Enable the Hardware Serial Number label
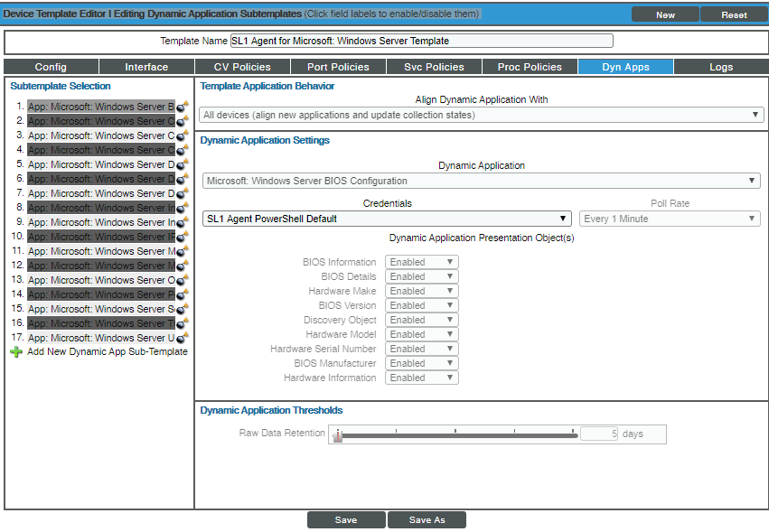 (x=323, y=350)
